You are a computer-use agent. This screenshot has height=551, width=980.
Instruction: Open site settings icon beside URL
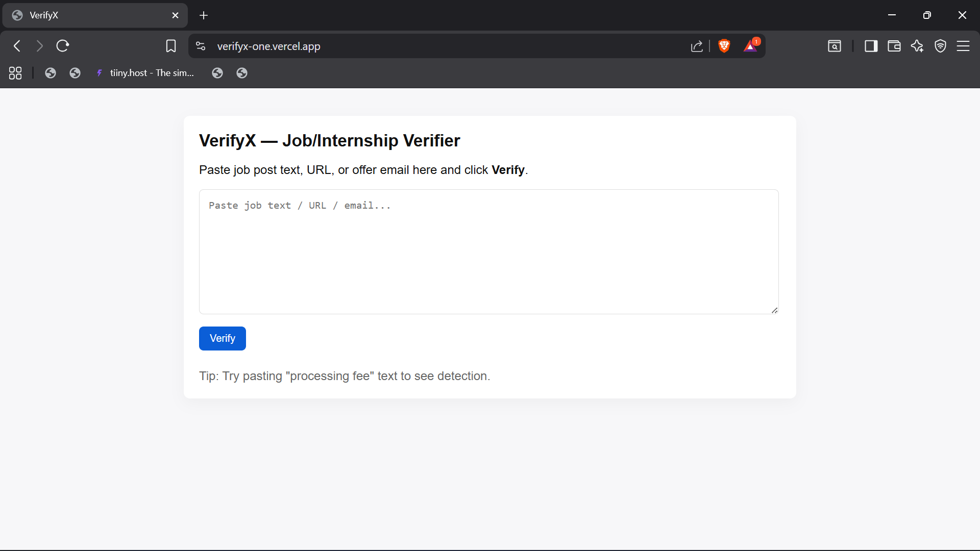tap(201, 46)
